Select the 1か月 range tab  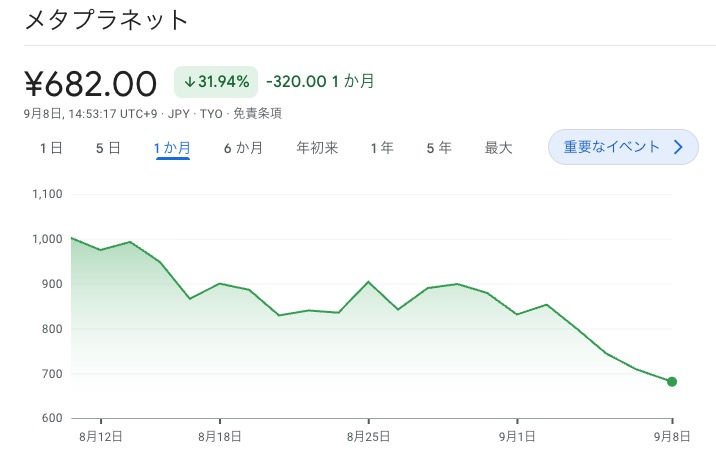point(173,148)
